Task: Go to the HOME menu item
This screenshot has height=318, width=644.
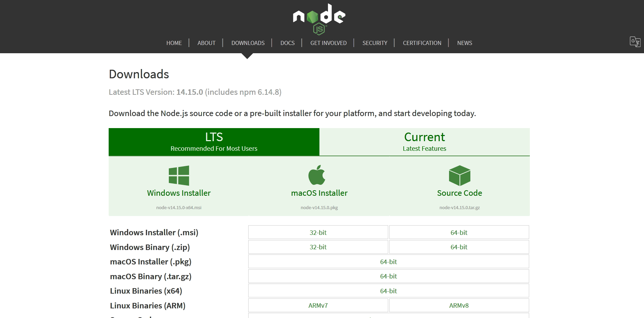Action: click(x=174, y=43)
